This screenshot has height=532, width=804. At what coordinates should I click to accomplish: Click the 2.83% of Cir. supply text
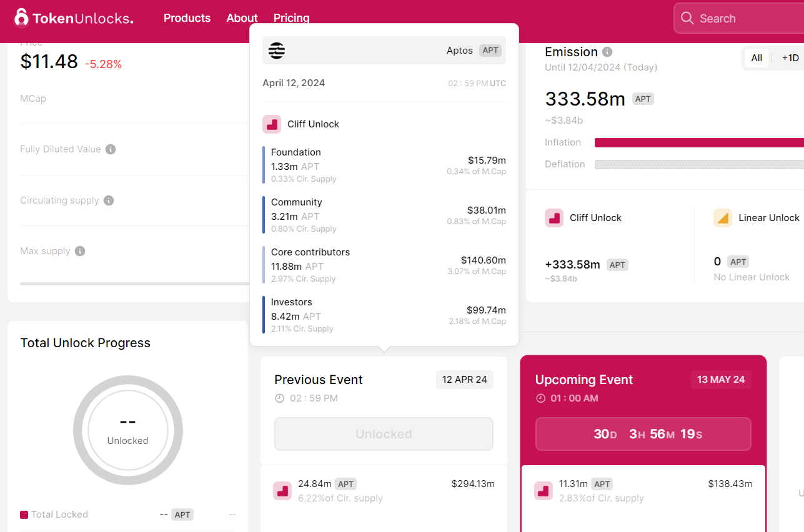pyautogui.click(x=601, y=498)
